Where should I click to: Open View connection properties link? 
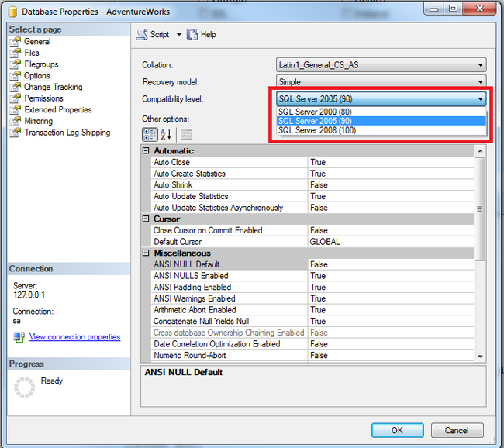tap(75, 337)
